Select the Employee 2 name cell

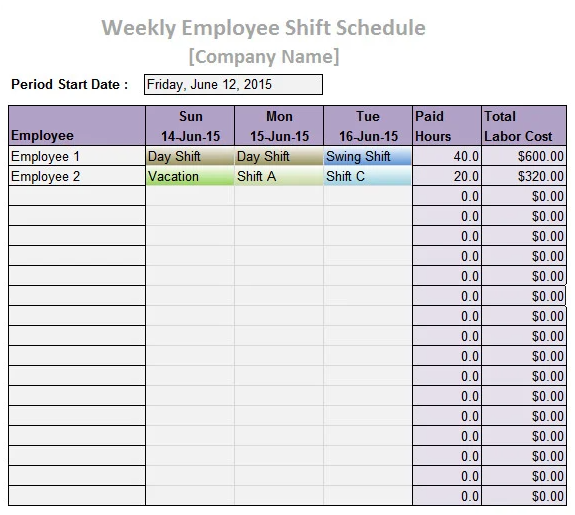point(77,176)
